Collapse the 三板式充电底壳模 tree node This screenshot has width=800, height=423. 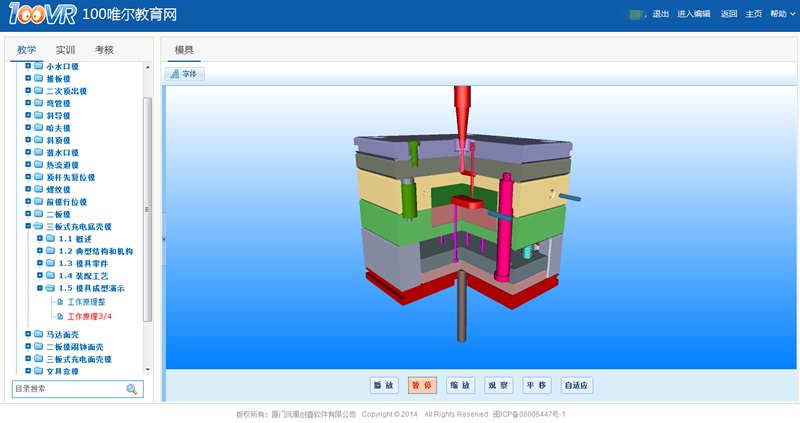click(28, 227)
